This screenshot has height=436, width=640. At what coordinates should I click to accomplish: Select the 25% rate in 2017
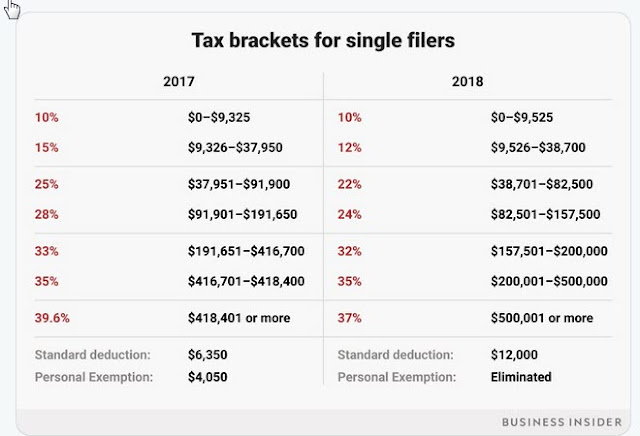pos(46,185)
